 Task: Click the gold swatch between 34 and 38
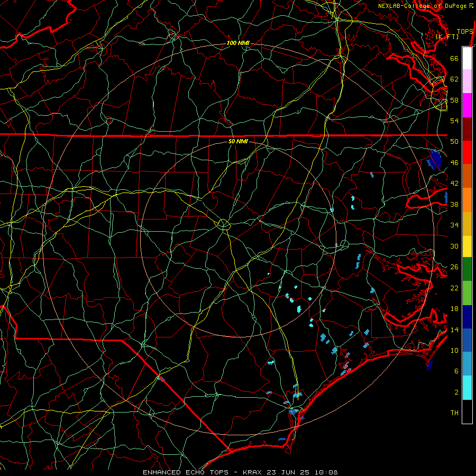point(467,224)
